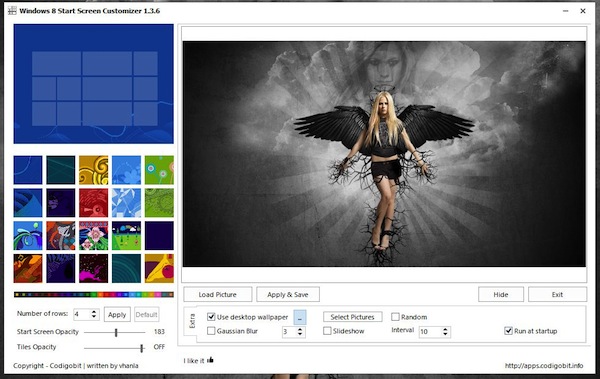Select the light blue flowers background thumbnail
600x379 pixels.
click(126, 170)
